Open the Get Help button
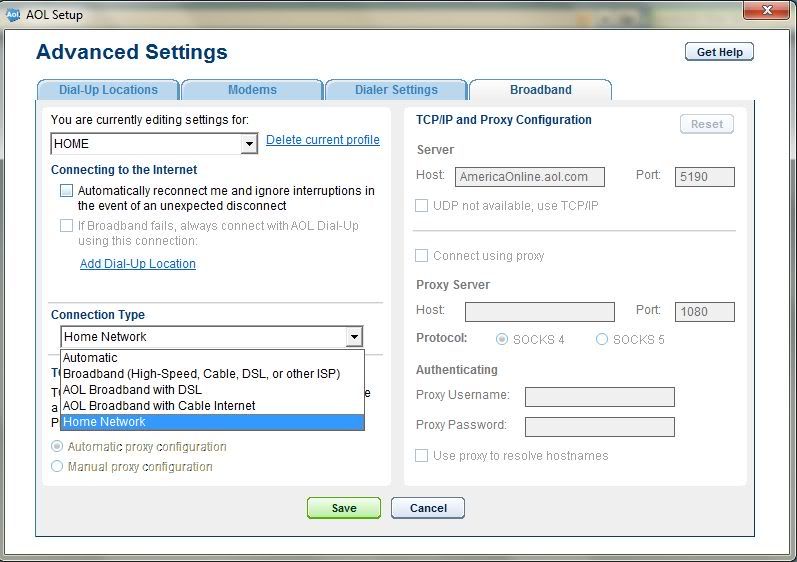 [719, 52]
